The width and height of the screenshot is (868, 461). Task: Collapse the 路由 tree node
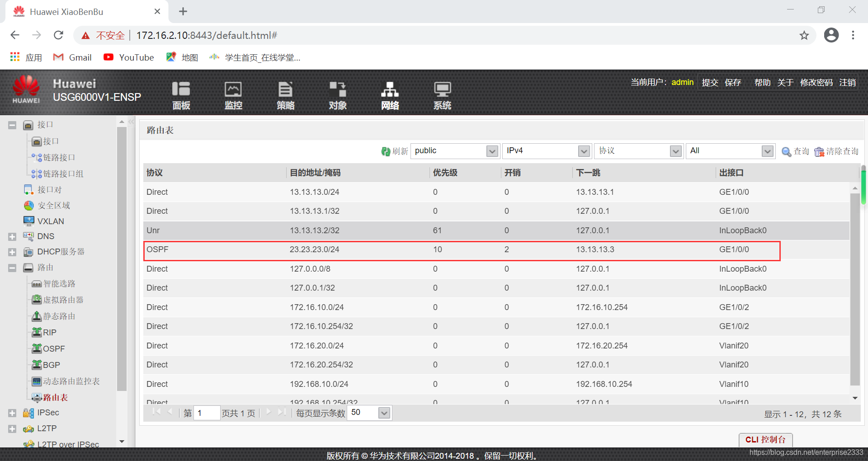pos(12,268)
